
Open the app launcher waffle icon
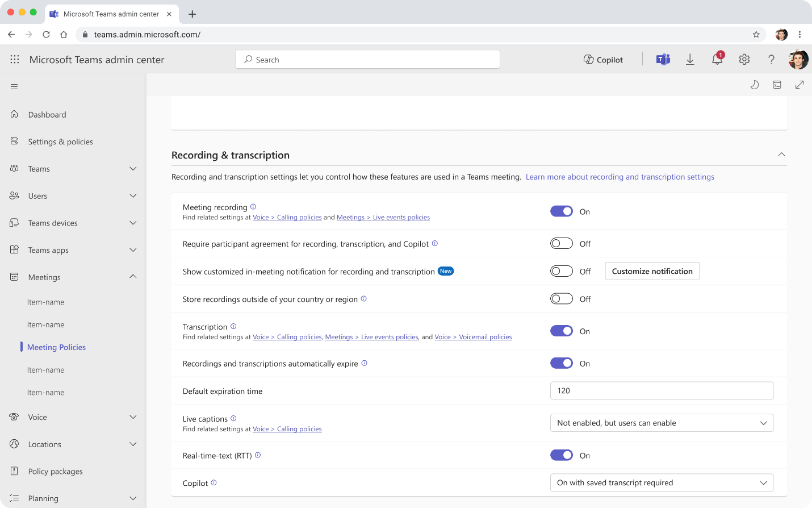click(15, 60)
